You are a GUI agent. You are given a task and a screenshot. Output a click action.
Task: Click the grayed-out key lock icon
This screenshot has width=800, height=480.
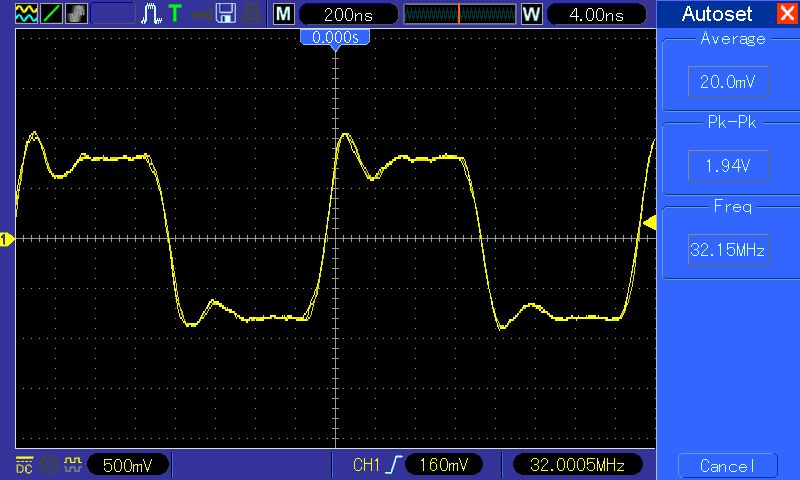click(x=202, y=14)
